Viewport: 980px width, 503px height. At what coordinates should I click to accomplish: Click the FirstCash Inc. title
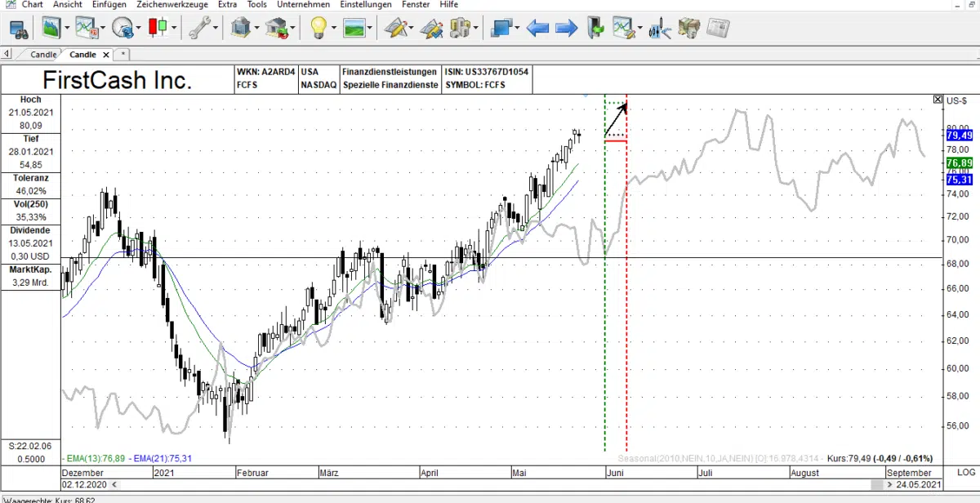(x=117, y=80)
